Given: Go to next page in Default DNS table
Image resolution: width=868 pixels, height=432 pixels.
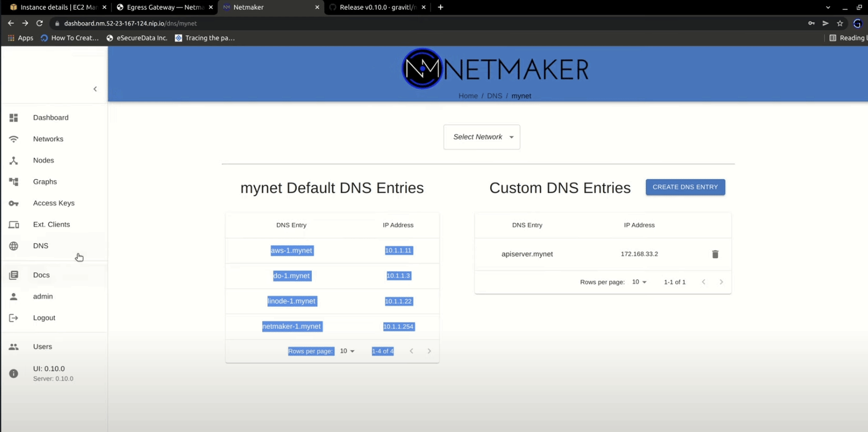Looking at the screenshot, I should [x=429, y=351].
